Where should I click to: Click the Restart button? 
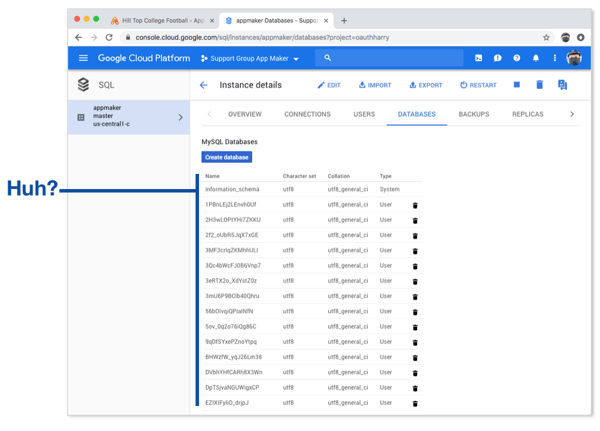pos(478,85)
